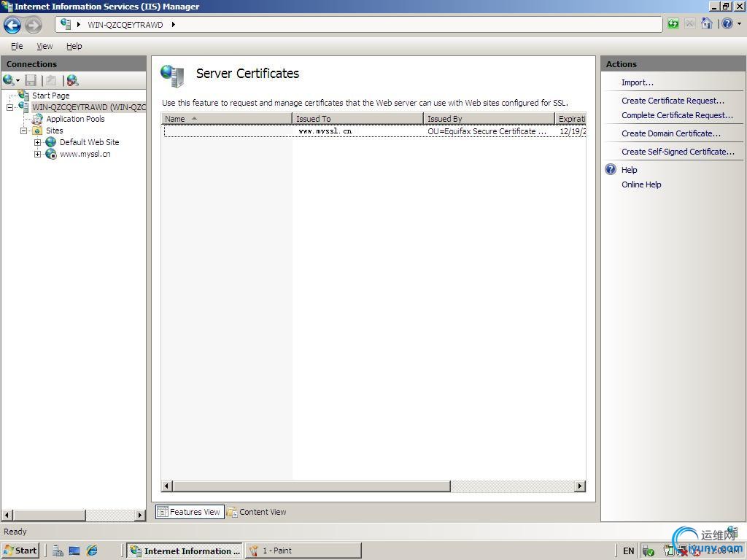Screen dimensions: 747x560
Task: Open Server Manager quick launch icon
Action: coord(58,551)
